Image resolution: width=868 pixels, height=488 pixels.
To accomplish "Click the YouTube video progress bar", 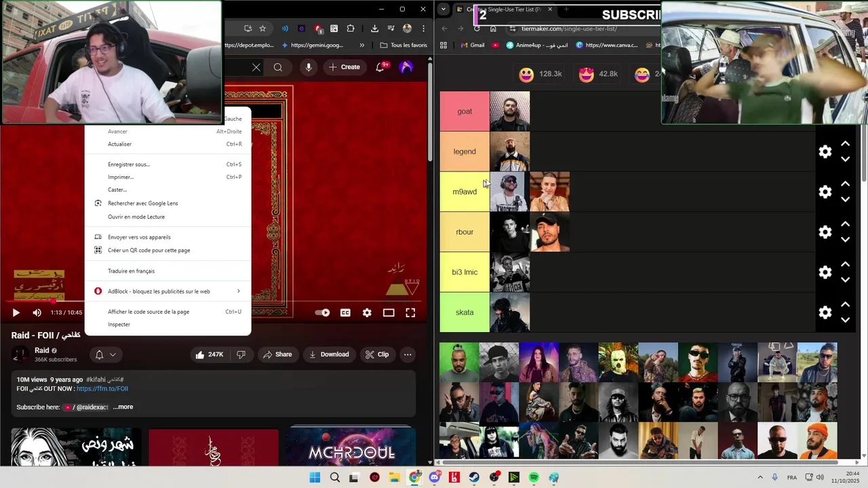I will click(214, 301).
